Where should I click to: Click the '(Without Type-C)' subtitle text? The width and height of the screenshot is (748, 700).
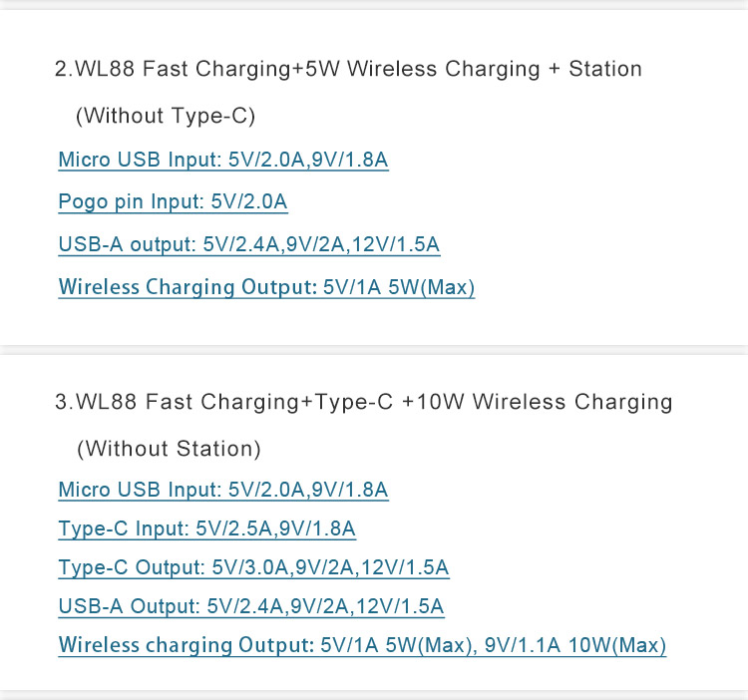coord(166,116)
